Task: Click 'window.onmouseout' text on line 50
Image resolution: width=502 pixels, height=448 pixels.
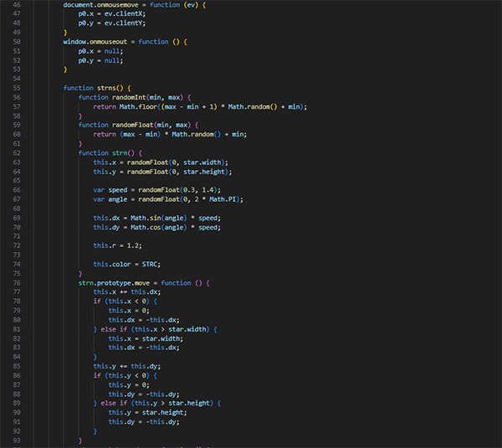Action: 95,42
